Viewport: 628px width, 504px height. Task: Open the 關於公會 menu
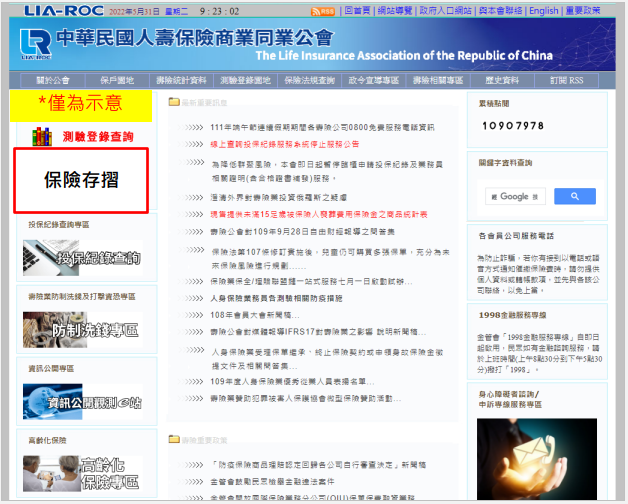pyautogui.click(x=53, y=81)
